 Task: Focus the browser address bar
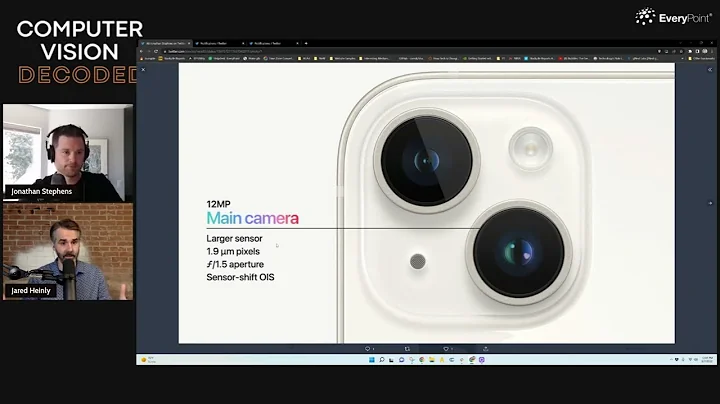tap(409, 51)
